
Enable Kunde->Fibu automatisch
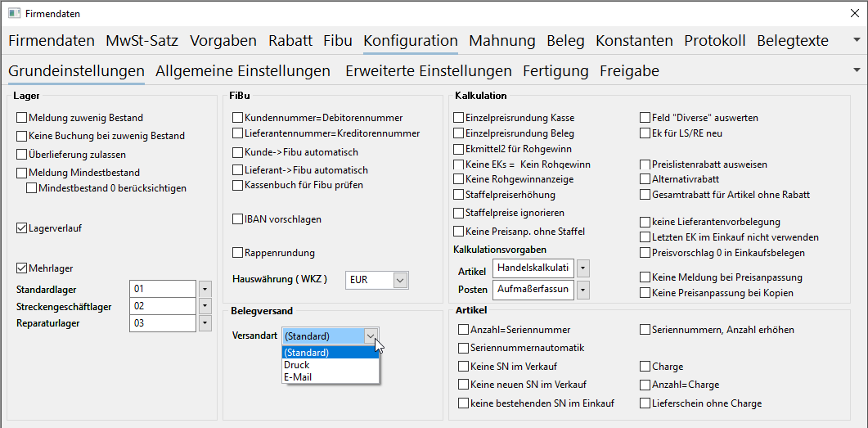[x=237, y=151]
